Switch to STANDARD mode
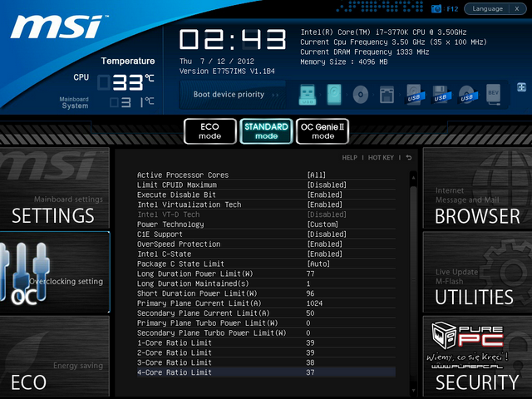532x399 pixels. 266,131
